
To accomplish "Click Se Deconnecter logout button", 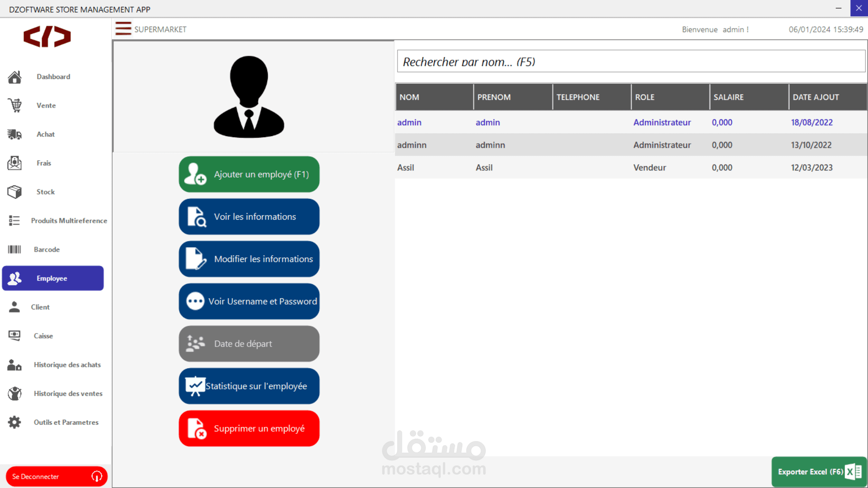I will 57,476.
